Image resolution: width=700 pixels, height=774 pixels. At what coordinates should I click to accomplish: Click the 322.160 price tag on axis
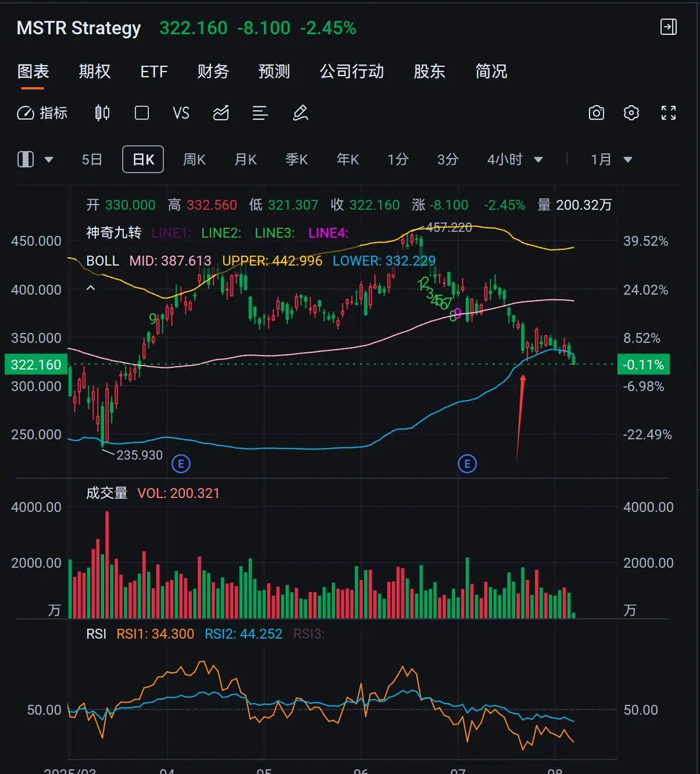coord(36,365)
